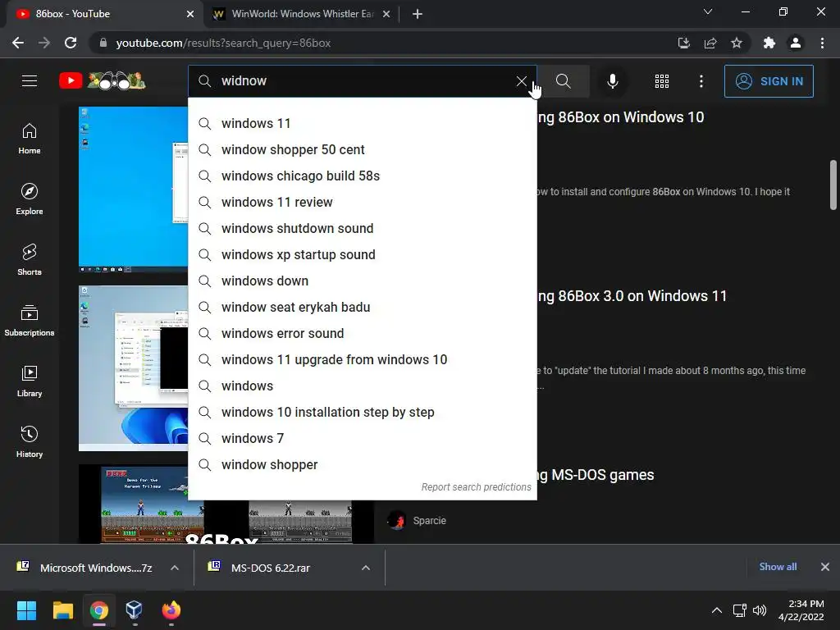The height and width of the screenshot is (630, 840).
Task: Close the downloads bar
Action: tap(825, 567)
